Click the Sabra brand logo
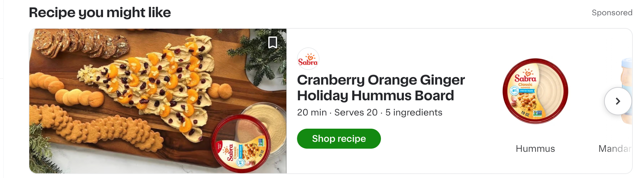Screen dimensions: 644x178 (308, 59)
